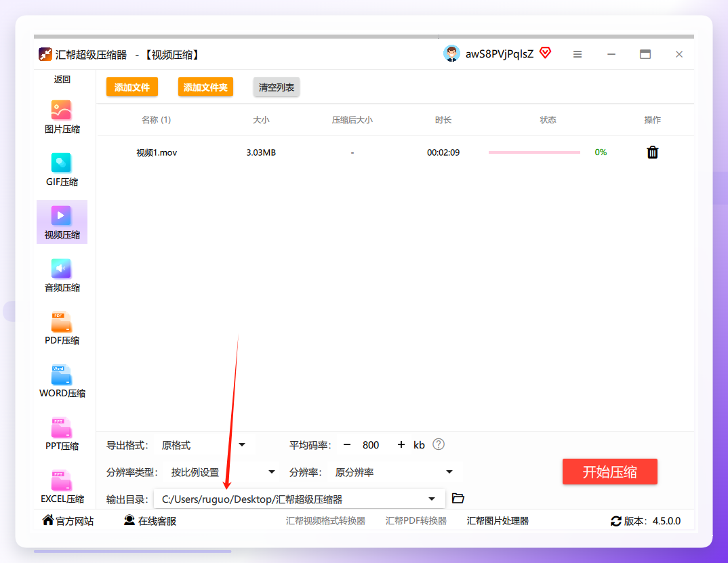The height and width of the screenshot is (563, 728).
Task: Click the progress bar for 视频1.mov
Action: click(534, 152)
